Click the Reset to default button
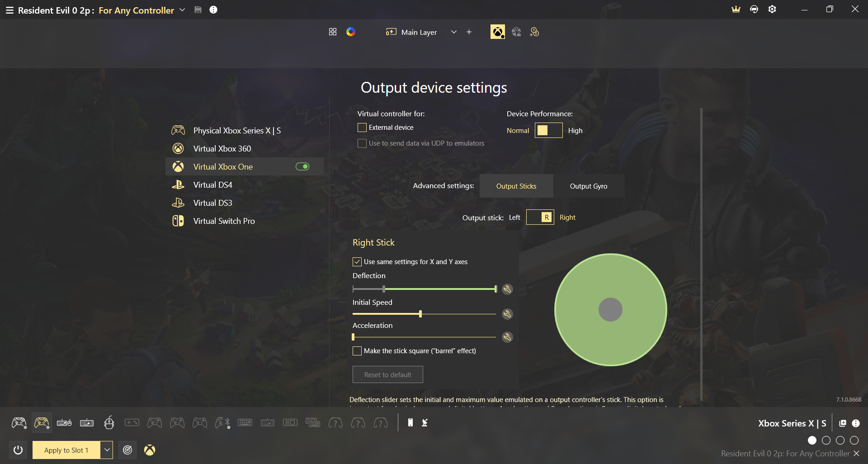 pos(388,374)
